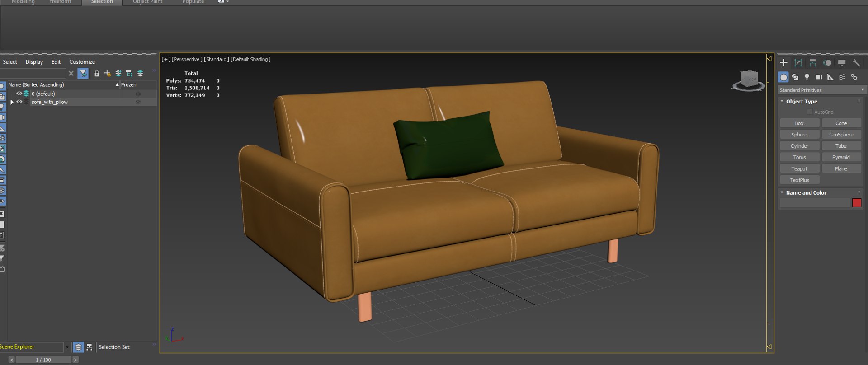Open the Display tab in command panel
The image size is (868, 365).
click(842, 63)
